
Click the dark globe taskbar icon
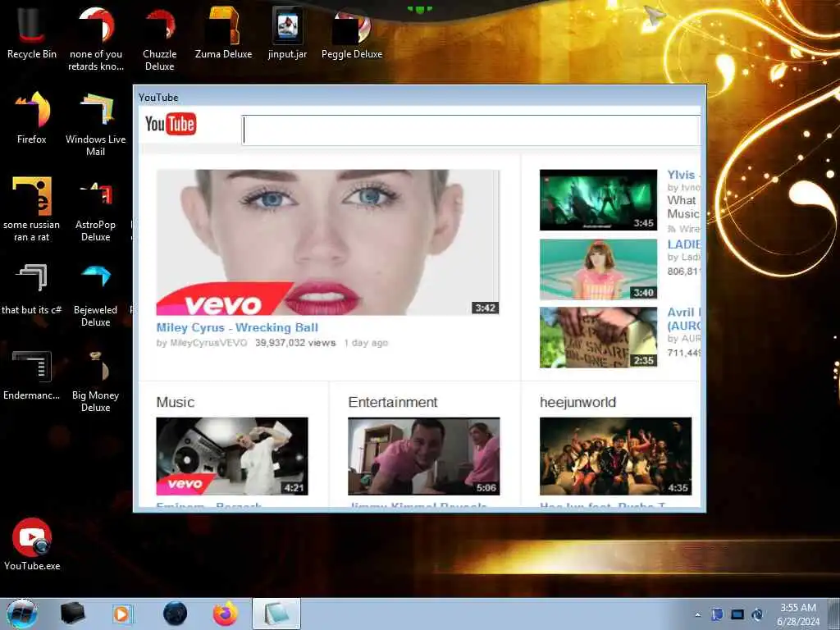(176, 614)
